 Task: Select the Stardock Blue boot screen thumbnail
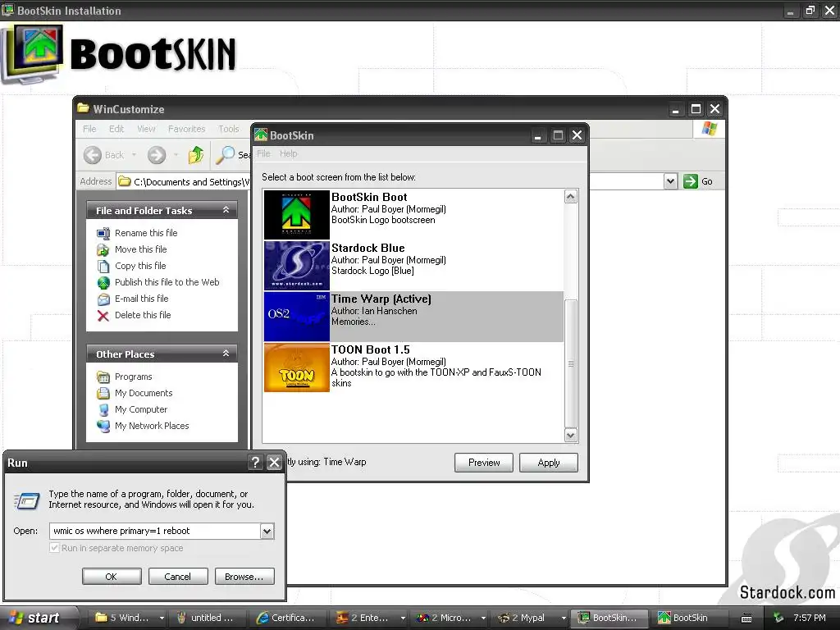coord(296,266)
